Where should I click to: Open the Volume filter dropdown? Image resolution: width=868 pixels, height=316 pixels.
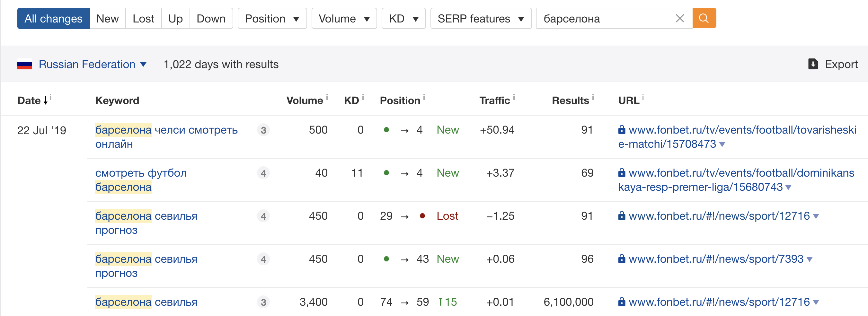tap(344, 19)
